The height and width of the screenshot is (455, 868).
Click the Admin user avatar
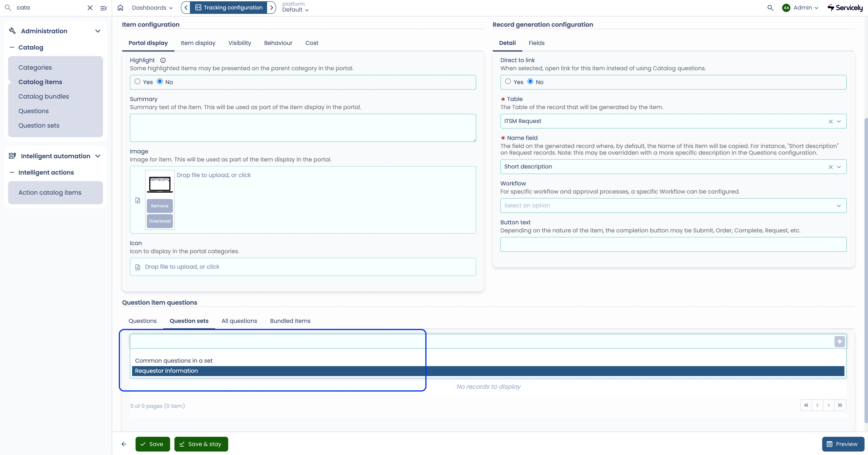[x=786, y=8]
